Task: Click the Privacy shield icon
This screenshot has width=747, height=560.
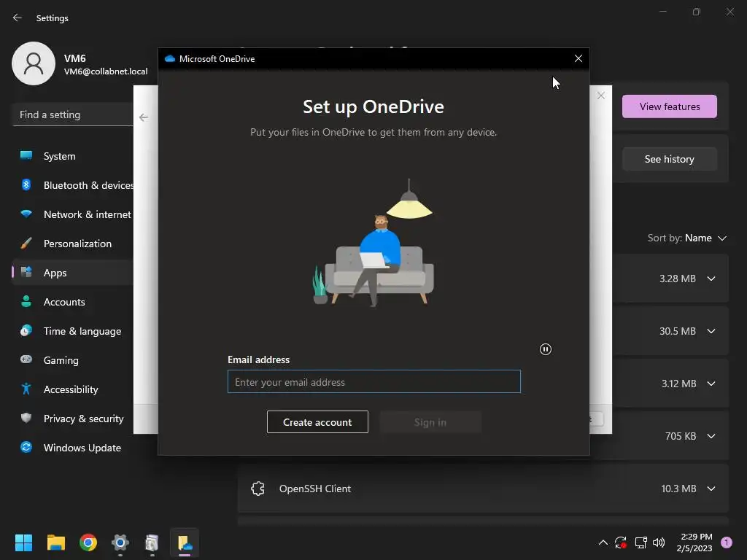Action: tap(26, 418)
